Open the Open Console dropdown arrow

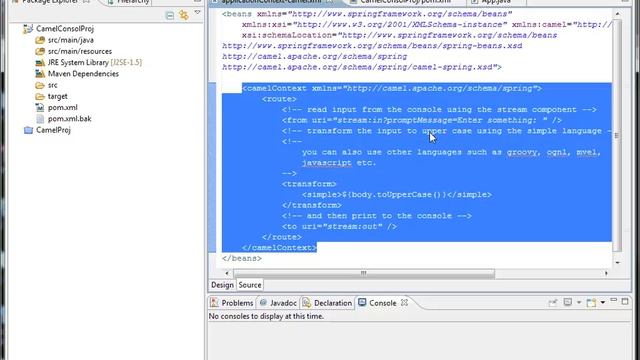click(x=603, y=303)
